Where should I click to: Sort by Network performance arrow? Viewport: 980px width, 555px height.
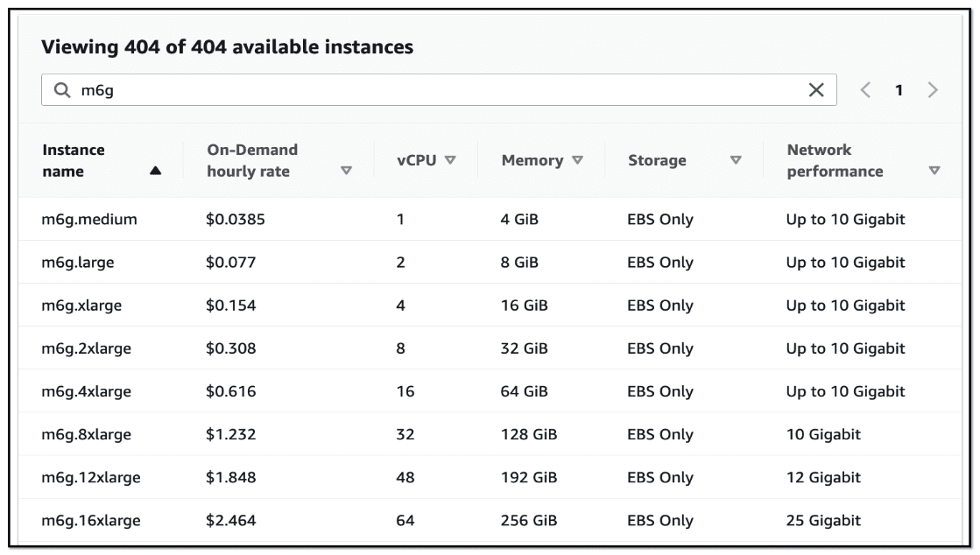(x=934, y=171)
